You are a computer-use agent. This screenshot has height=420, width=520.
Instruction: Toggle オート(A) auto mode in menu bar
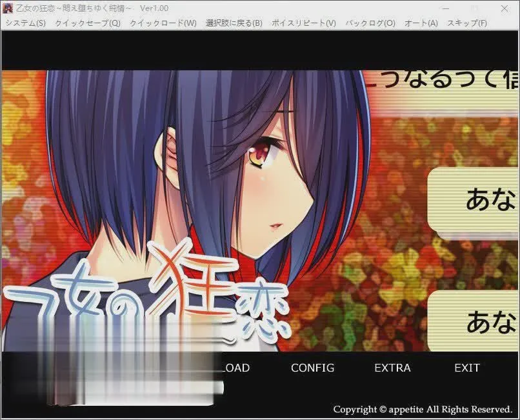[x=421, y=23]
